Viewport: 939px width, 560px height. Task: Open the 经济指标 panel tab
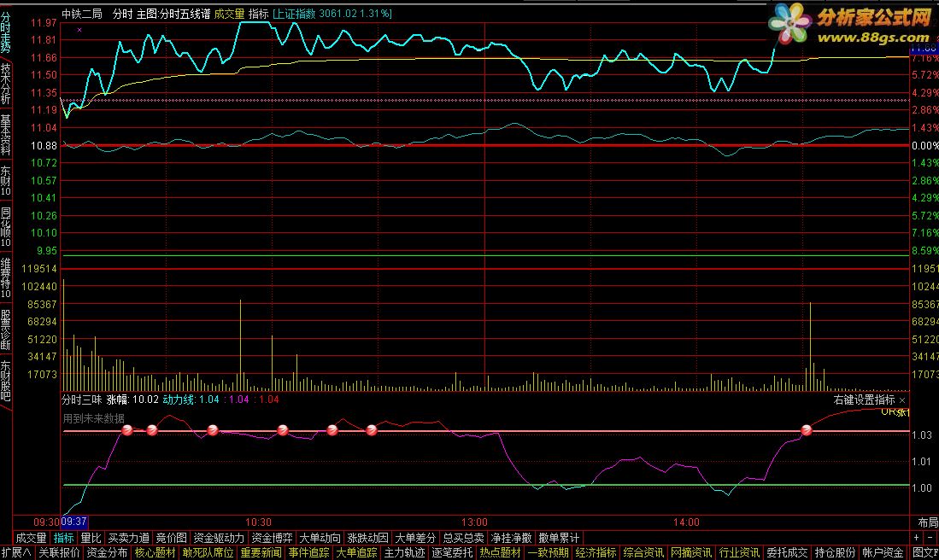coord(596,553)
